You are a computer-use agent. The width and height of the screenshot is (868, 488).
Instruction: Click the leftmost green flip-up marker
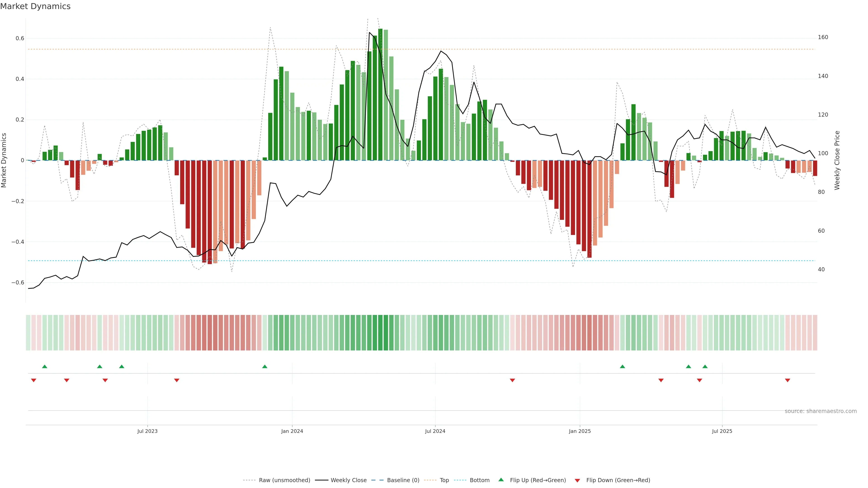(x=45, y=366)
